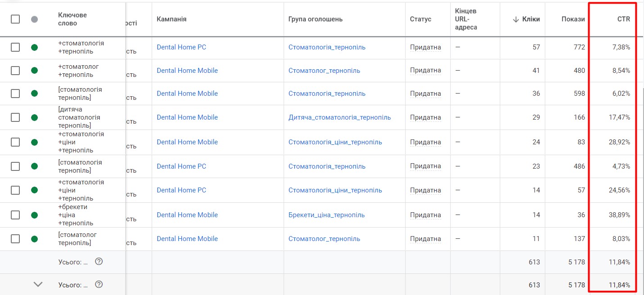Open Dental Home Mobile on the 137-impressions row
644x295 pixels.
(187, 239)
